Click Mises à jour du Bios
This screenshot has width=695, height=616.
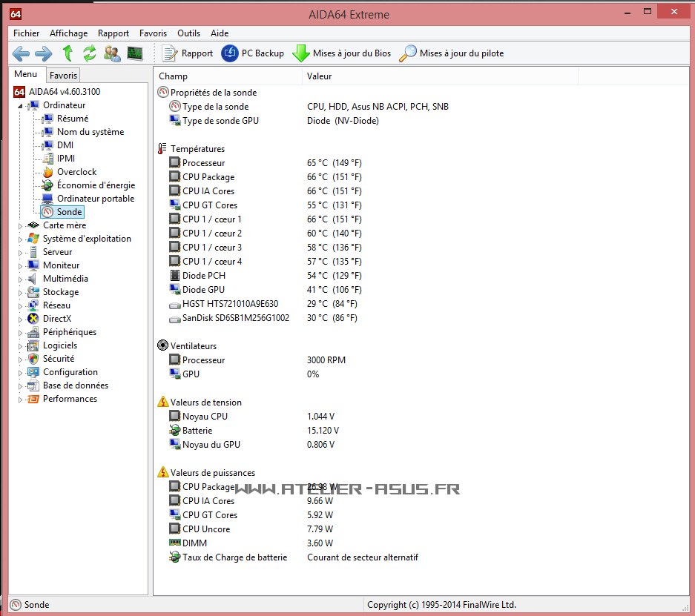pyautogui.click(x=342, y=53)
